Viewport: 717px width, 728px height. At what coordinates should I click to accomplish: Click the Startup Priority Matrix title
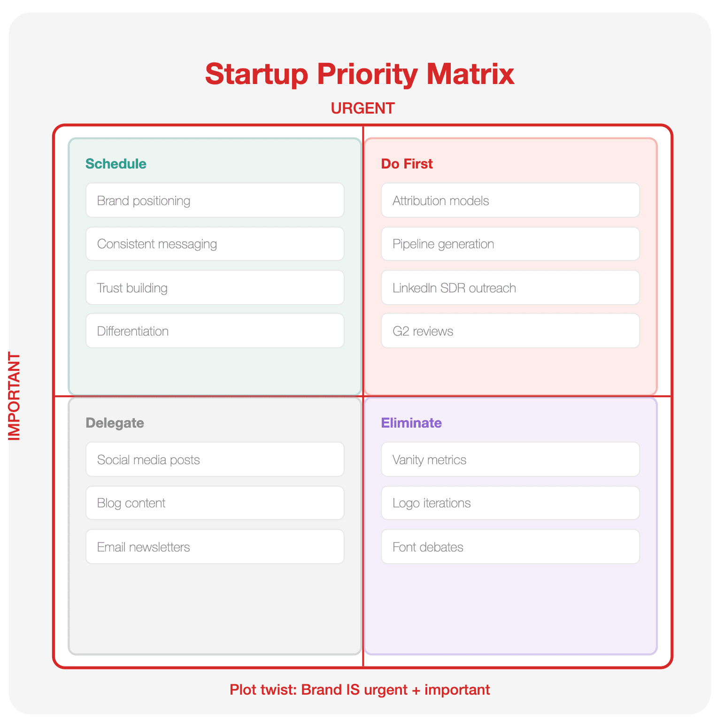(x=360, y=74)
